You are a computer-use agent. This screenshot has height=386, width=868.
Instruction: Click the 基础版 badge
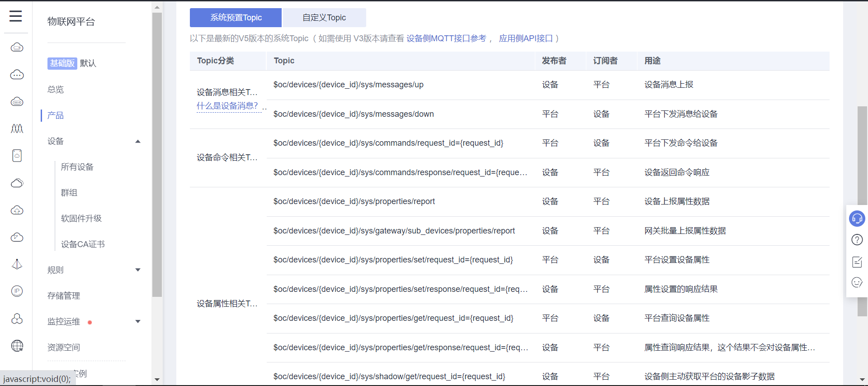62,63
